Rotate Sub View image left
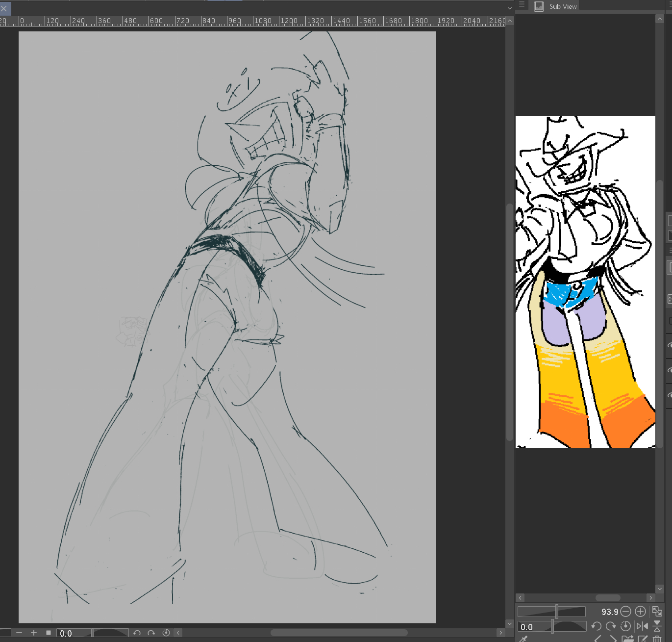 pyautogui.click(x=596, y=626)
